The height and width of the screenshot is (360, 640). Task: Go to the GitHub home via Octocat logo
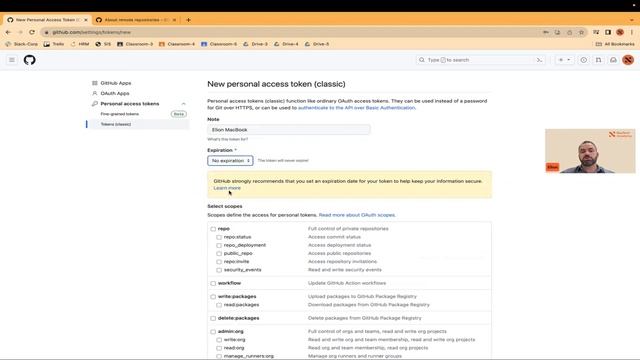click(29, 60)
